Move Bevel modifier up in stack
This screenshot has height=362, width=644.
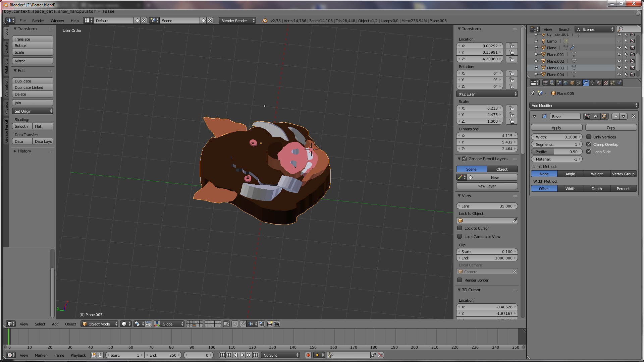coord(615,116)
